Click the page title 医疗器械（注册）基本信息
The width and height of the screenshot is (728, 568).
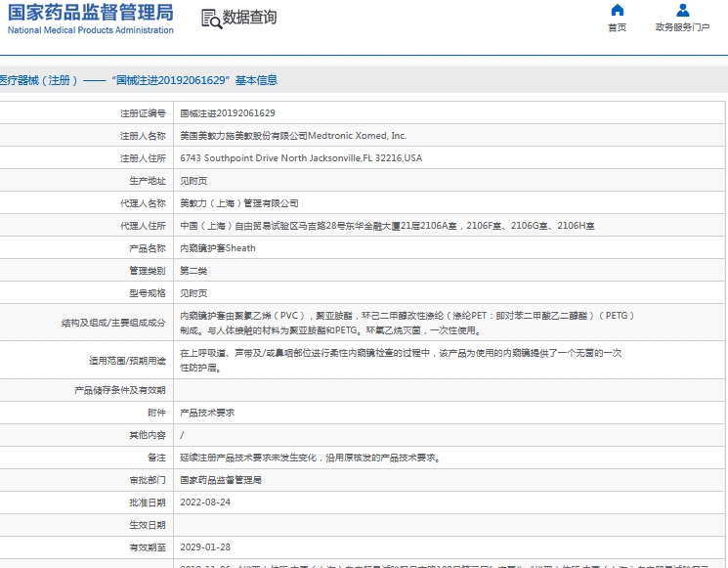click(139, 80)
